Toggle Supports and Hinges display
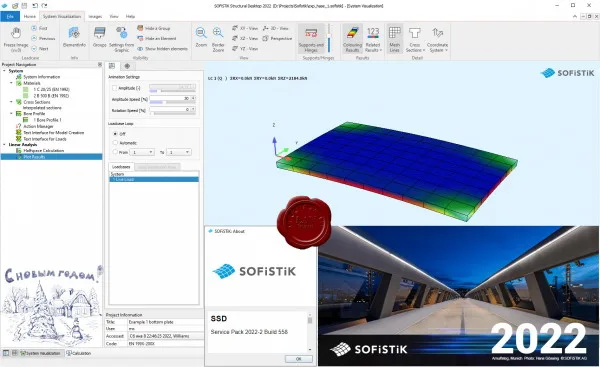The height and width of the screenshot is (367, 600). (x=311, y=39)
